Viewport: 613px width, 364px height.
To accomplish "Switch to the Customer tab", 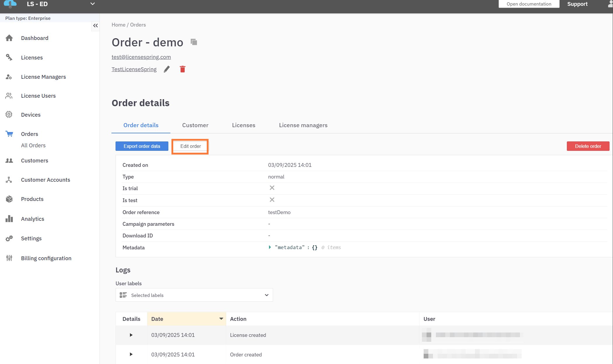I will point(195,125).
